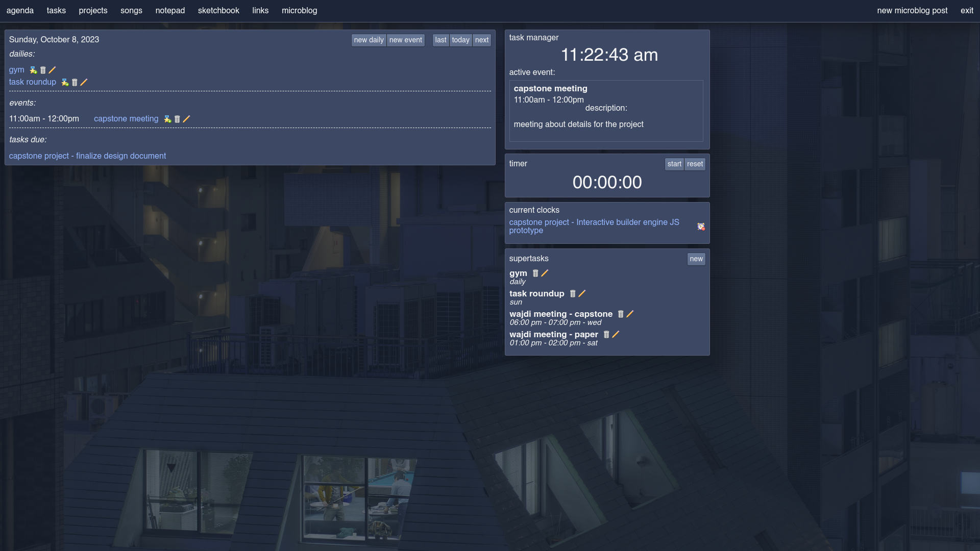Click the star-plus icon next to capstone meeting event
Viewport: 980px width, 551px height.
pyautogui.click(x=167, y=119)
